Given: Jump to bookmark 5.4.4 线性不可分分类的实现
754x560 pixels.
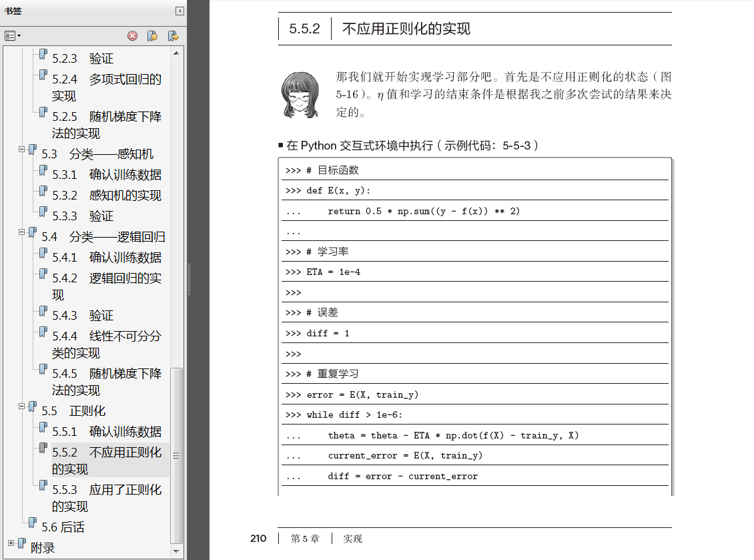Looking at the screenshot, I should [107, 344].
